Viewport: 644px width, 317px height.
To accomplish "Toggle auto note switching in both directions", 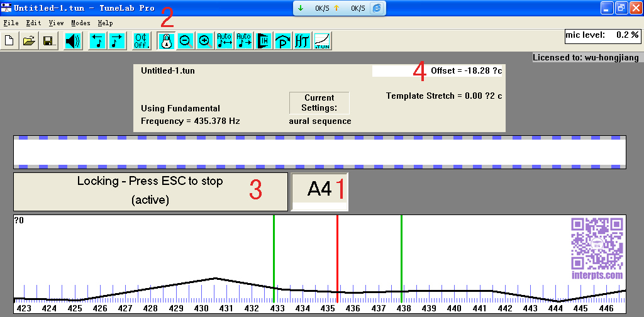I will tap(225, 42).
